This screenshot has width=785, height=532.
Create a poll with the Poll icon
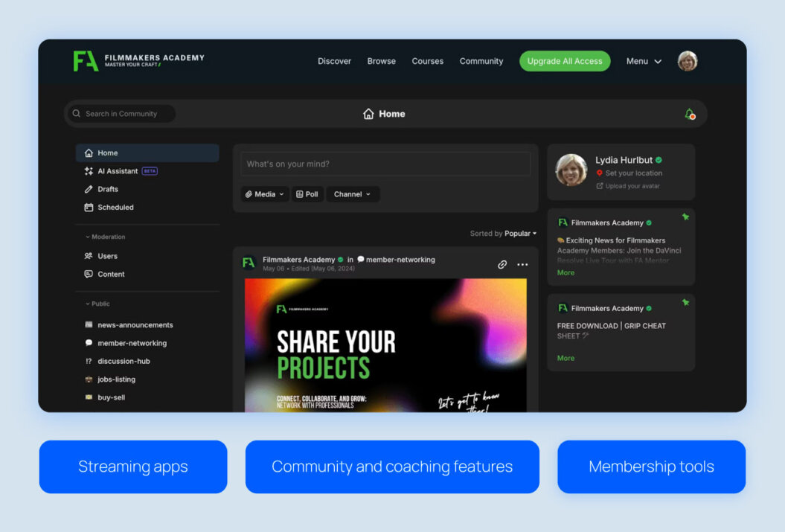click(x=298, y=193)
